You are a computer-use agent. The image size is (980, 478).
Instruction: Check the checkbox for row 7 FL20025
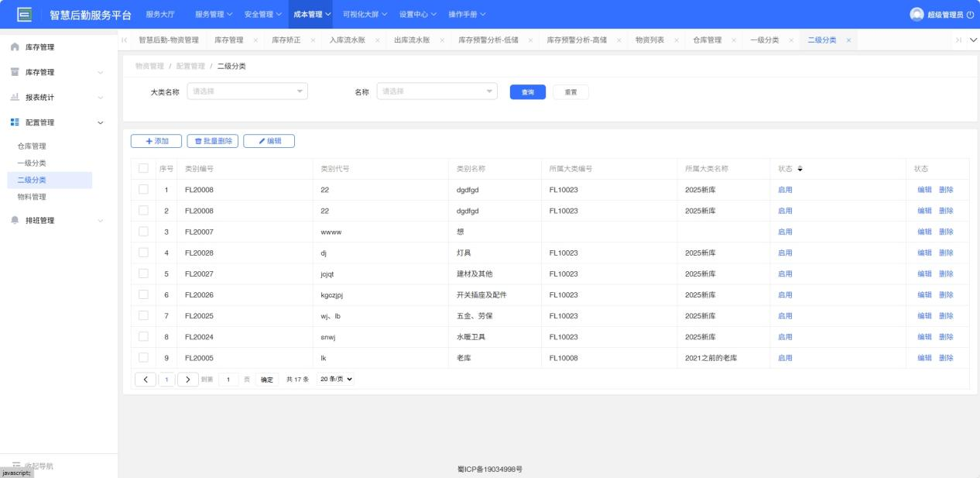(x=143, y=315)
